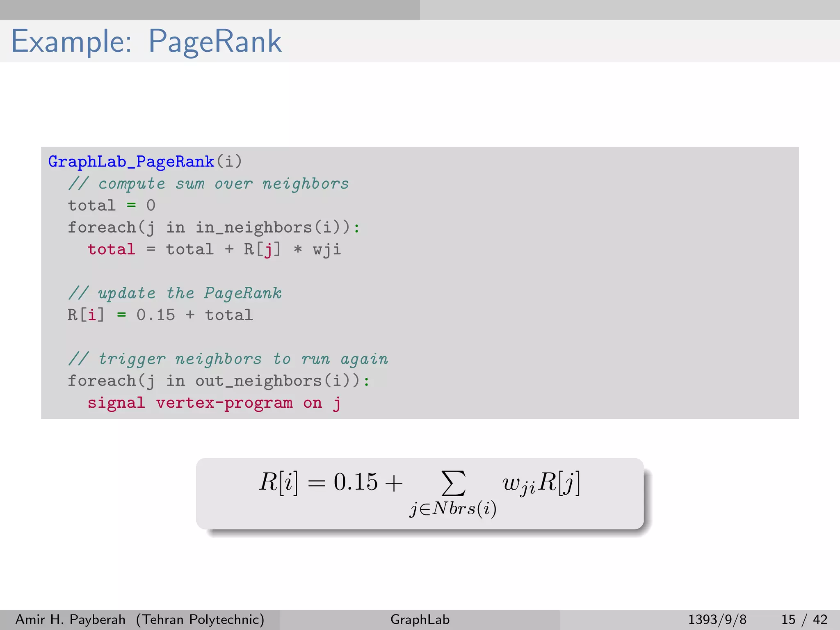Click the progress bar at top of slide

point(420,10)
